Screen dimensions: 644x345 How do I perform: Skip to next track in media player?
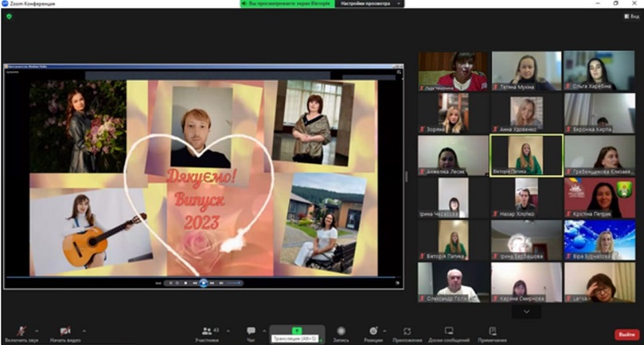pyautogui.click(x=212, y=283)
